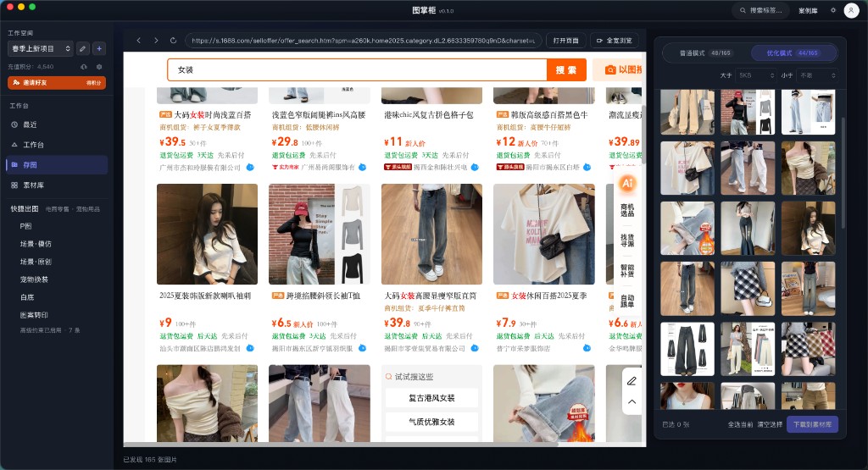The width and height of the screenshot is (868, 470).
Task: Open the 跨境掐腰斜领长袖T恤 product image
Action: tap(320, 234)
